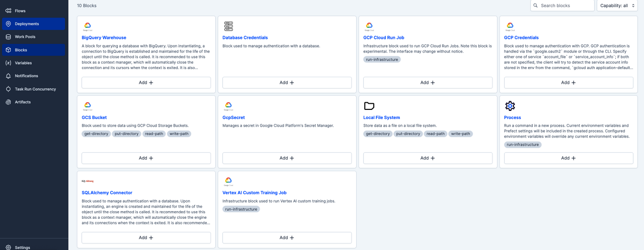
Task: Open Task Run Concurrency page
Action: pos(33,89)
